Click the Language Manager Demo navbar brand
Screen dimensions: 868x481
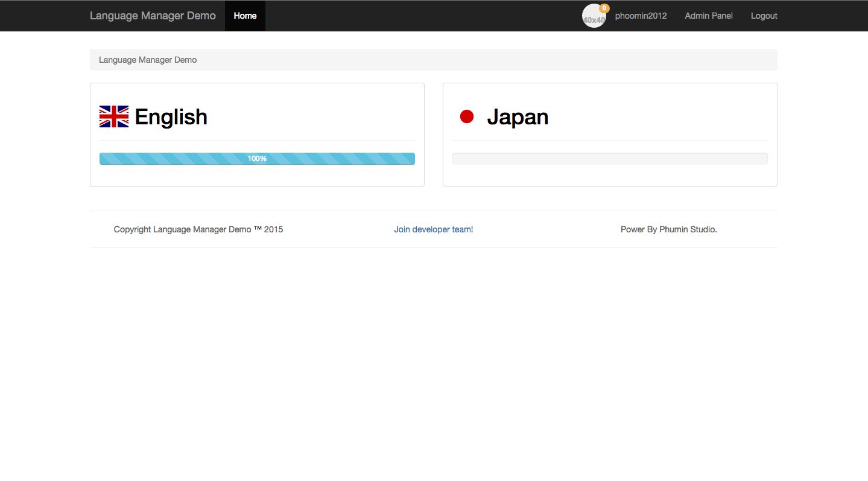tap(153, 16)
